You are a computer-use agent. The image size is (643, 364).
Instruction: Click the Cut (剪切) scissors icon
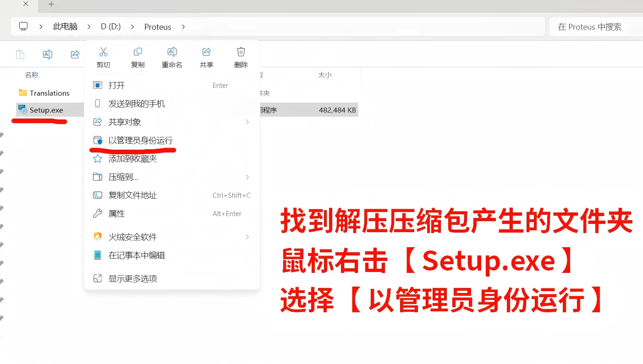(x=104, y=52)
